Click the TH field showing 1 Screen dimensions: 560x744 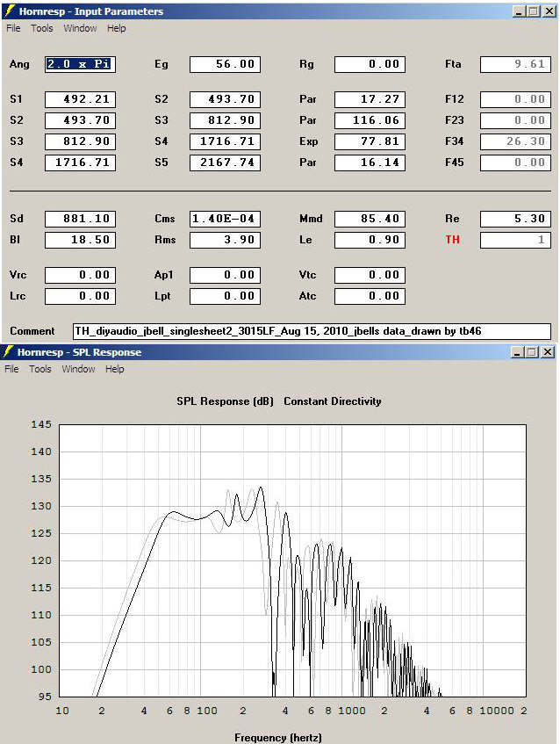click(515, 240)
